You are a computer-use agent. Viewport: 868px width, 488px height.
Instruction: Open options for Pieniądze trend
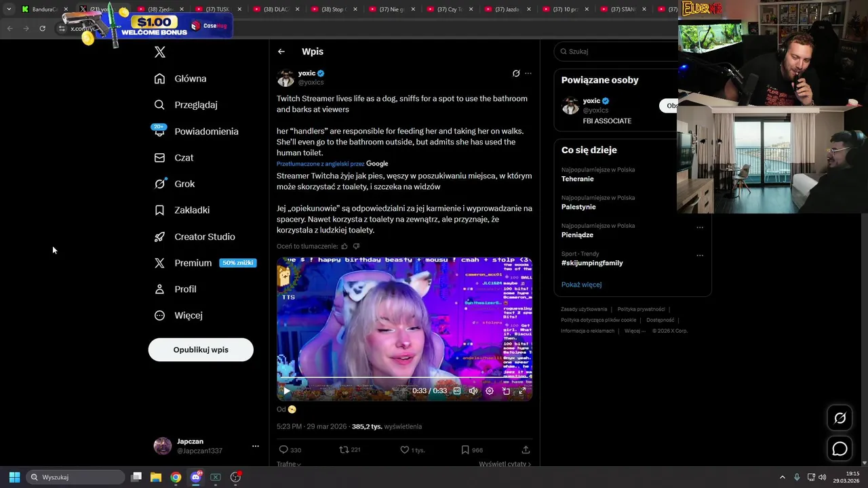point(700,228)
